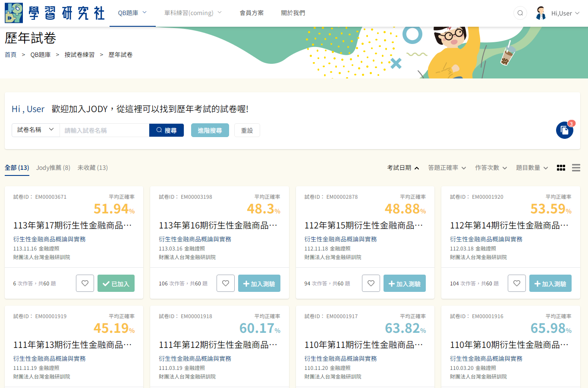
Task: Sort by 答題正確率
Action: [x=447, y=168]
